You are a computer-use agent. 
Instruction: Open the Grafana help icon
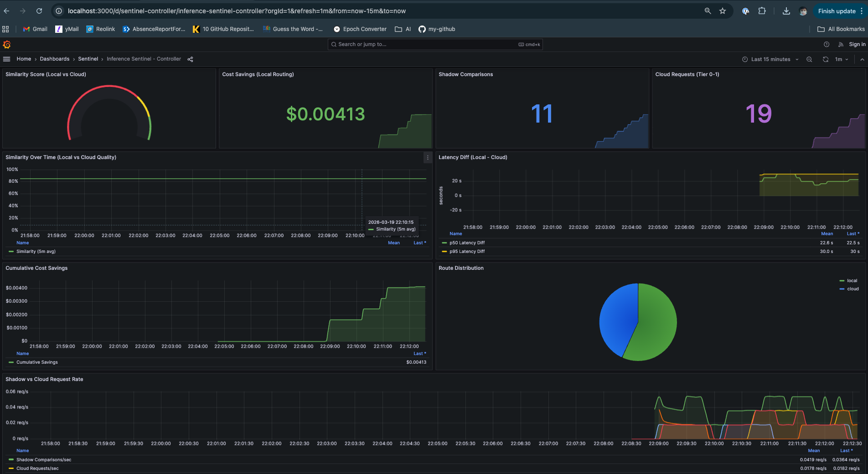[827, 44]
